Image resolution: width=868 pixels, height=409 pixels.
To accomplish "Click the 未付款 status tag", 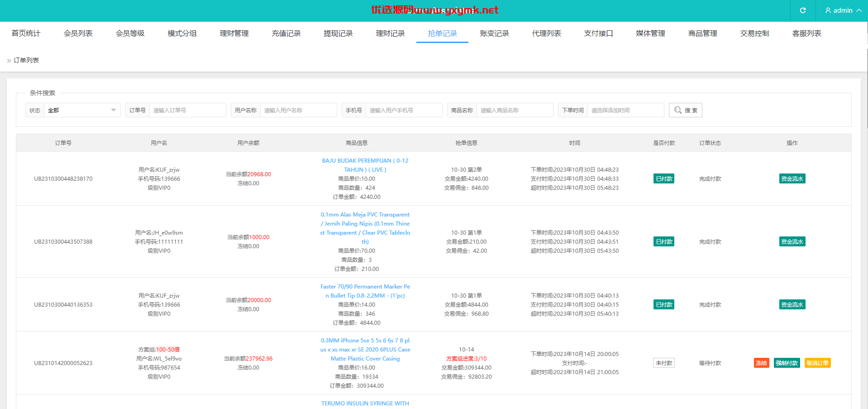I will click(664, 363).
